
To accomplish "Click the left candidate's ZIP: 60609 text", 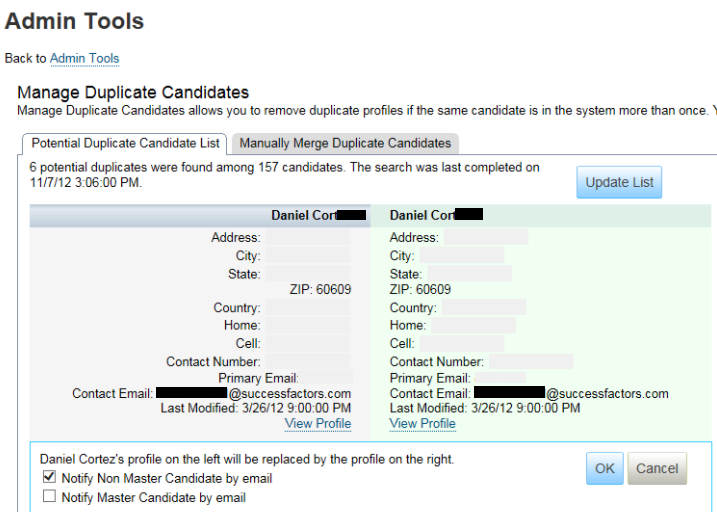I will click(320, 289).
